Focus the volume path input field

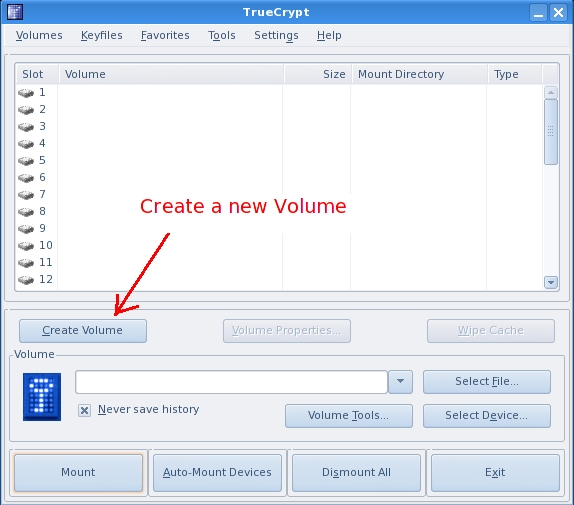pos(231,382)
